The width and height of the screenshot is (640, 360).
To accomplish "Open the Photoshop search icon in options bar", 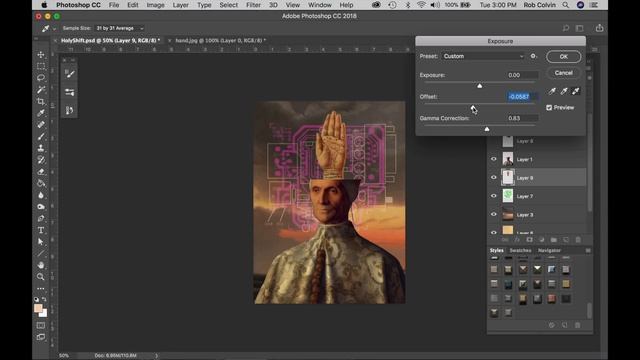I will click(x=566, y=28).
